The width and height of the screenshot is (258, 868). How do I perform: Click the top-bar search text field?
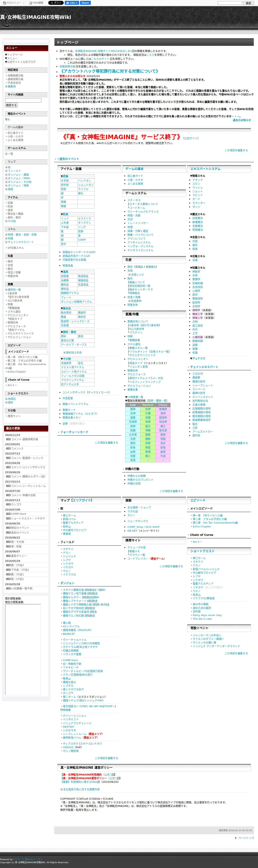(230, 3)
